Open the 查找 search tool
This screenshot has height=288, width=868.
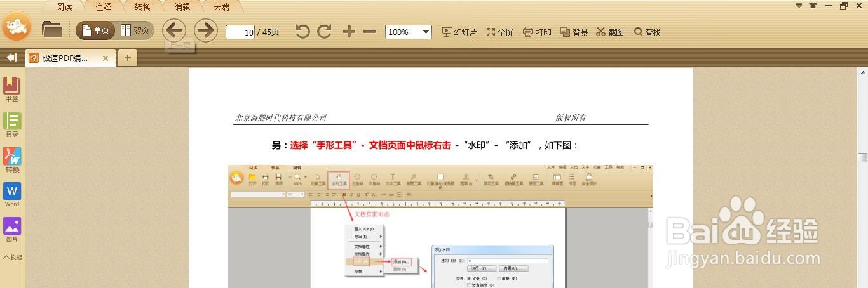(648, 32)
